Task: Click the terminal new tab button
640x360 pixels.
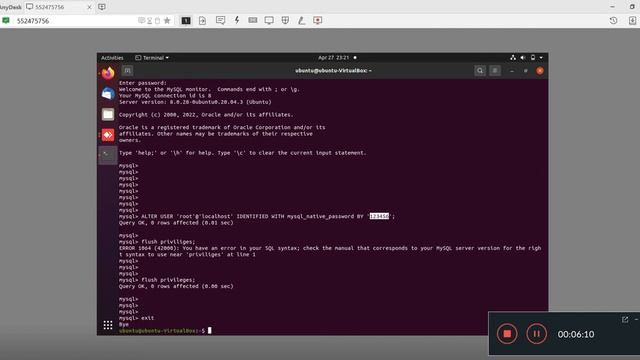Action: click(127, 71)
